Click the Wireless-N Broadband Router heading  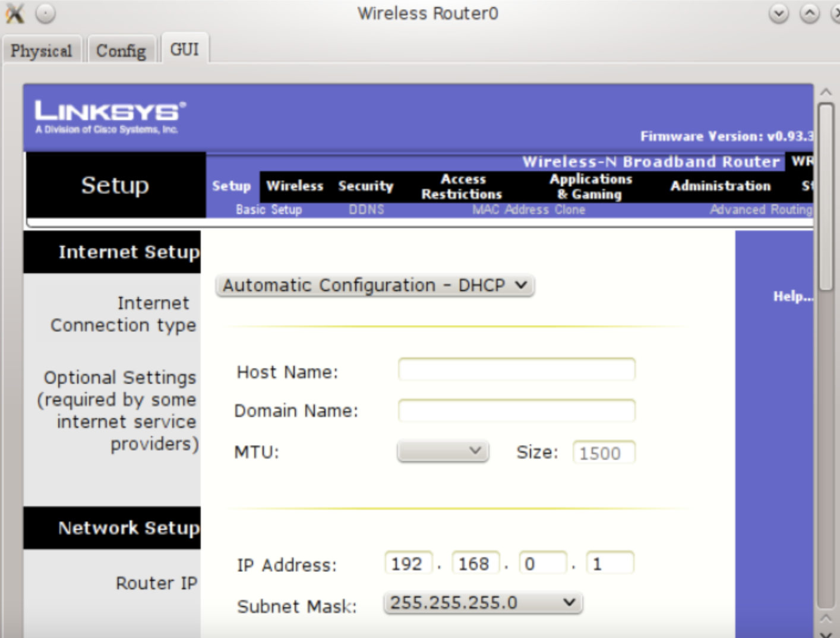point(651,162)
